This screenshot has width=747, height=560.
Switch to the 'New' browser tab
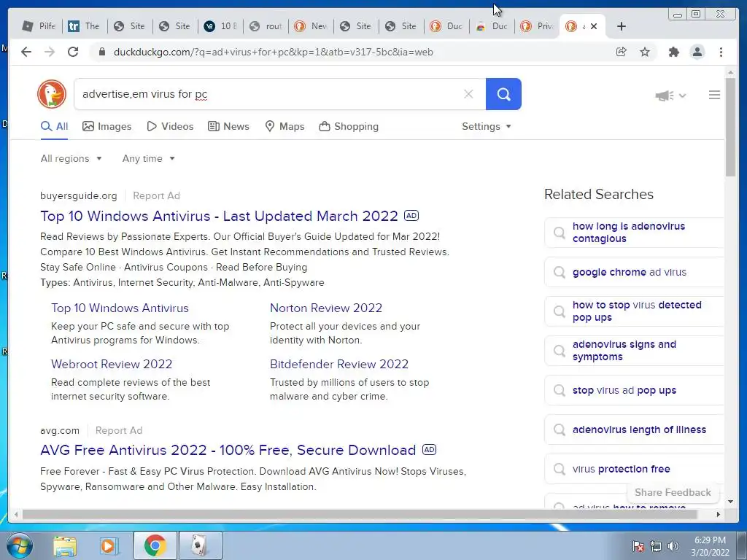tap(311, 26)
